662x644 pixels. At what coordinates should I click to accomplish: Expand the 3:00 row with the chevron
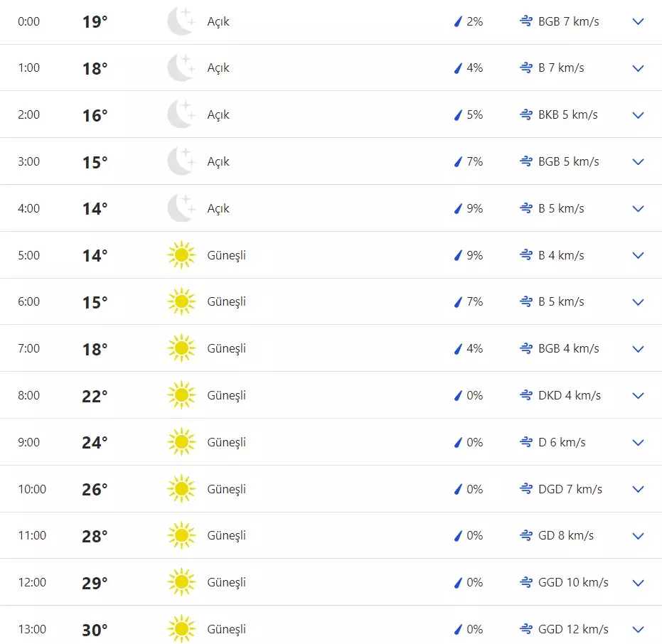638,161
